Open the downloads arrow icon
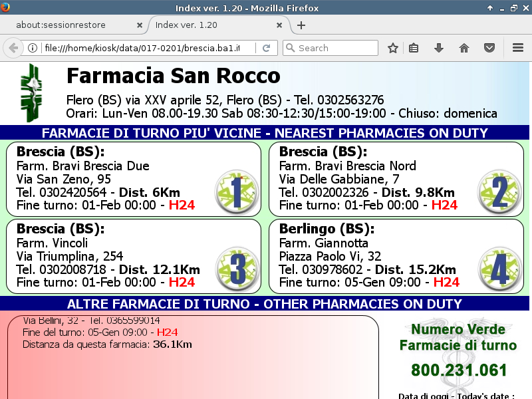This screenshot has width=532, height=399. [439, 48]
